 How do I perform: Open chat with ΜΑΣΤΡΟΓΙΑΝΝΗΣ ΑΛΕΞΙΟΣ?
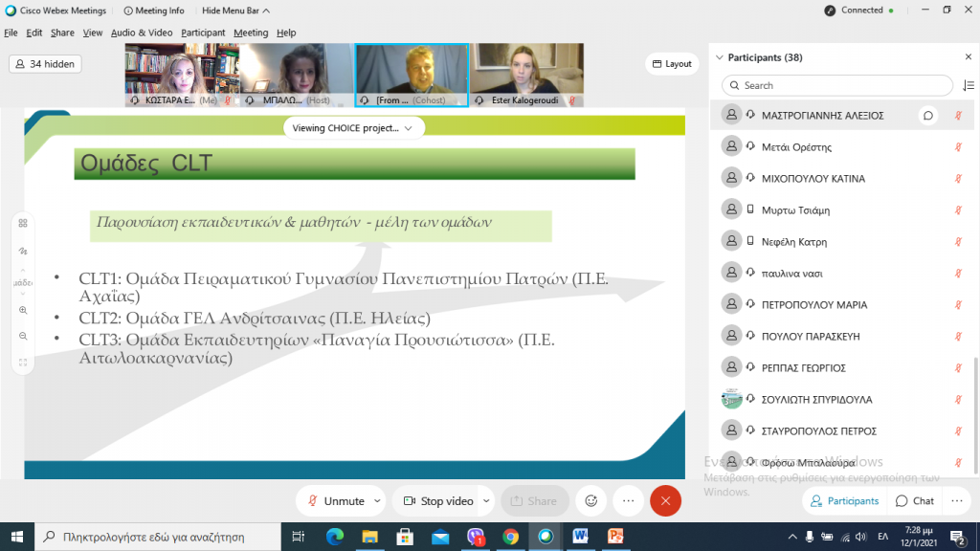point(926,116)
